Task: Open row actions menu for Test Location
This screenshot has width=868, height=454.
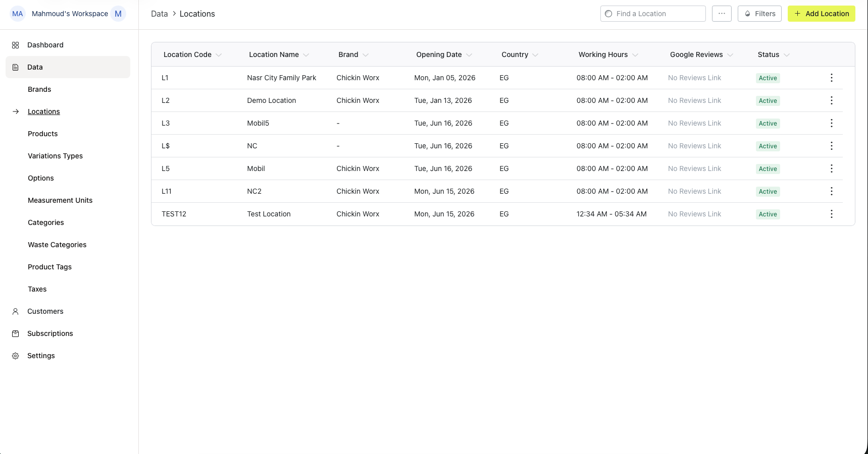Action: 831,214
